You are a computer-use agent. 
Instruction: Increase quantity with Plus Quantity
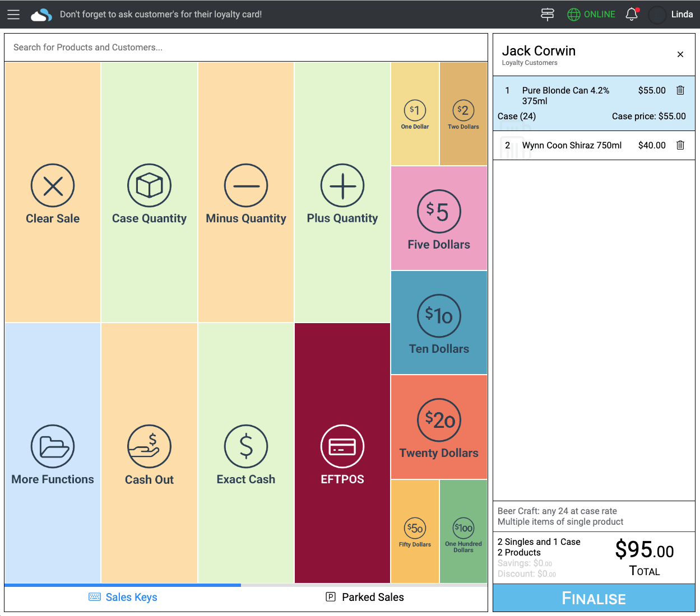342,193
